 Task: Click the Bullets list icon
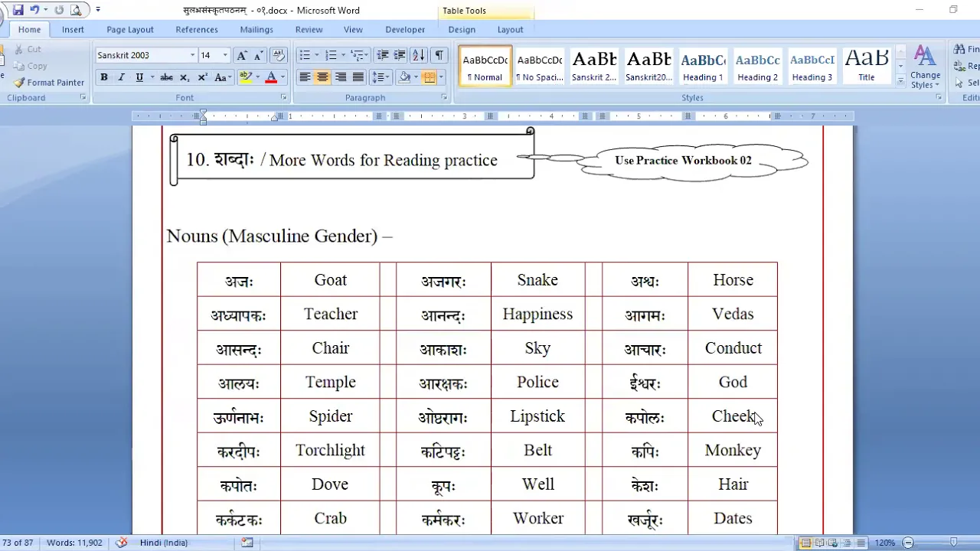point(305,55)
